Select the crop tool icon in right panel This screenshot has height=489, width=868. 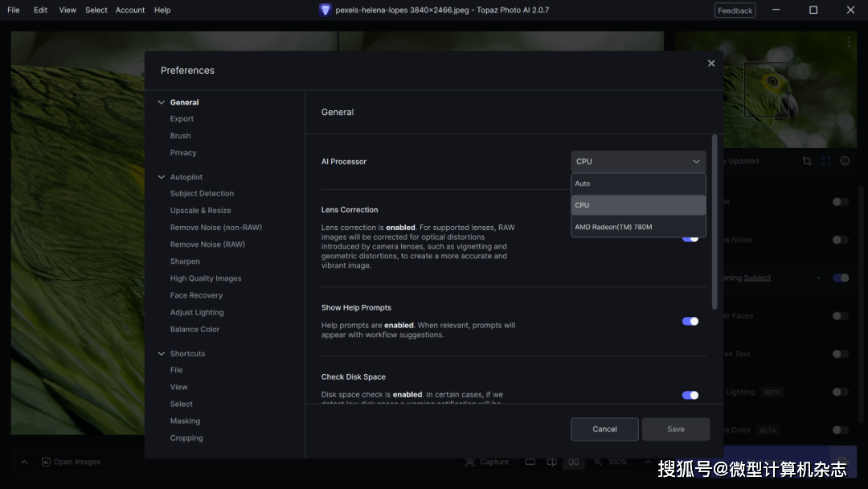pyautogui.click(x=807, y=161)
